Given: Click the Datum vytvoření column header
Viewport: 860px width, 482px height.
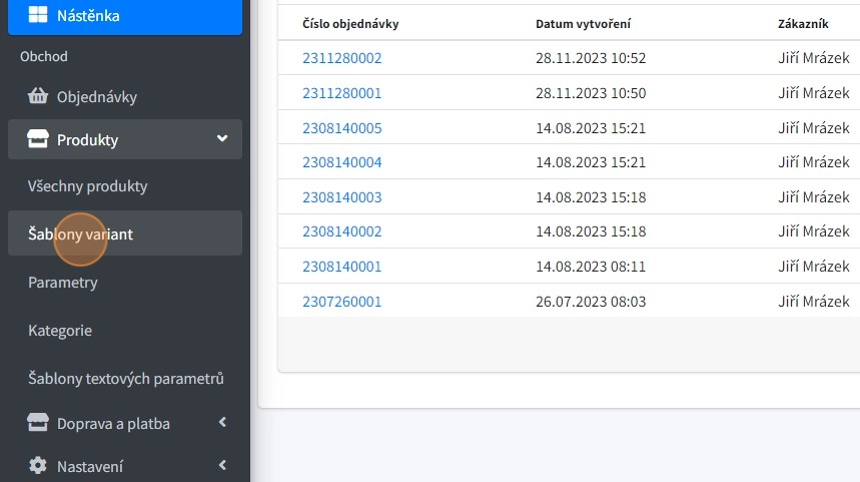Looking at the screenshot, I should (x=583, y=23).
